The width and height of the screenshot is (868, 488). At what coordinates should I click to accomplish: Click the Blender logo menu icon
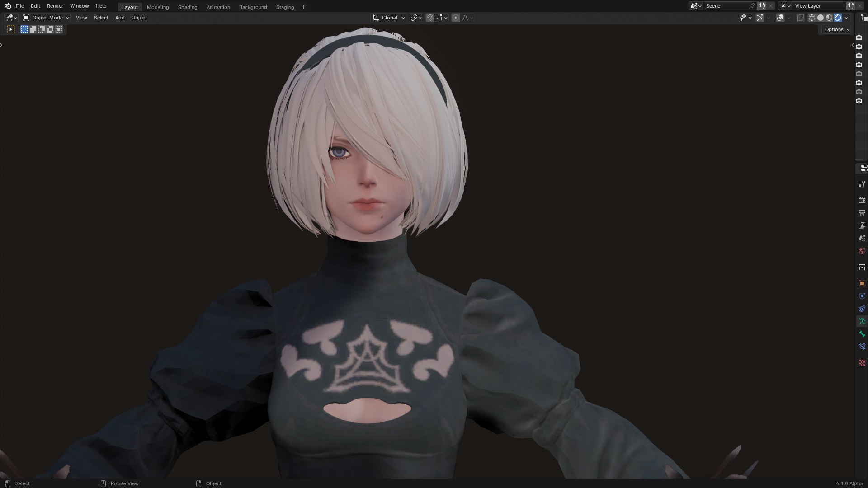[8, 6]
